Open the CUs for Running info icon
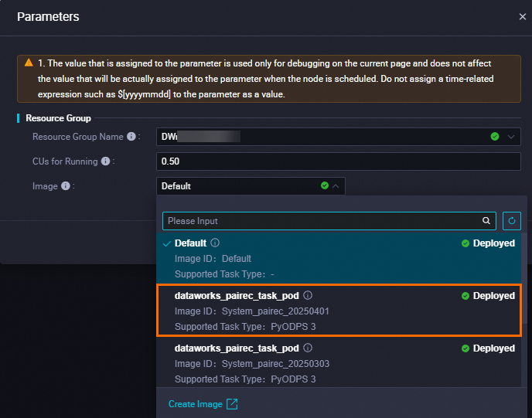The image size is (532, 418). click(x=105, y=161)
